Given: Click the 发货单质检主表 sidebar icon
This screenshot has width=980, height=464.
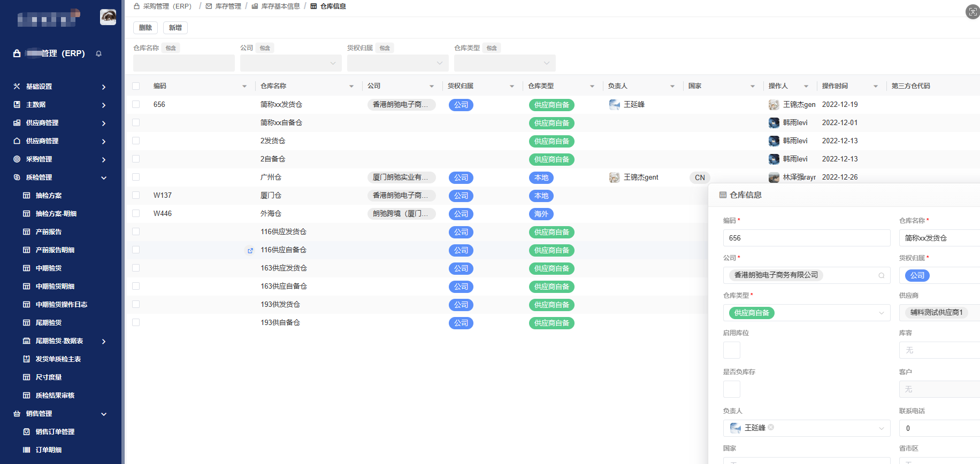Looking at the screenshot, I should coord(26,359).
